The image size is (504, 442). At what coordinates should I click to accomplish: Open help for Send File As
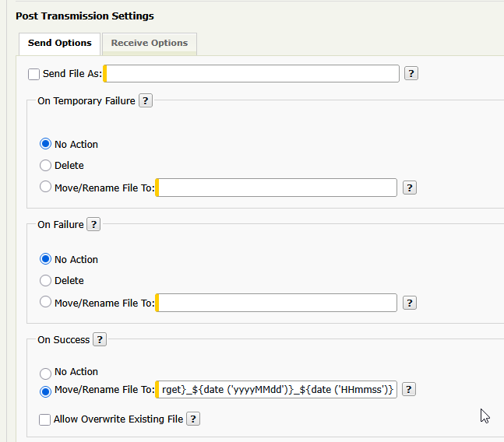pyautogui.click(x=411, y=73)
